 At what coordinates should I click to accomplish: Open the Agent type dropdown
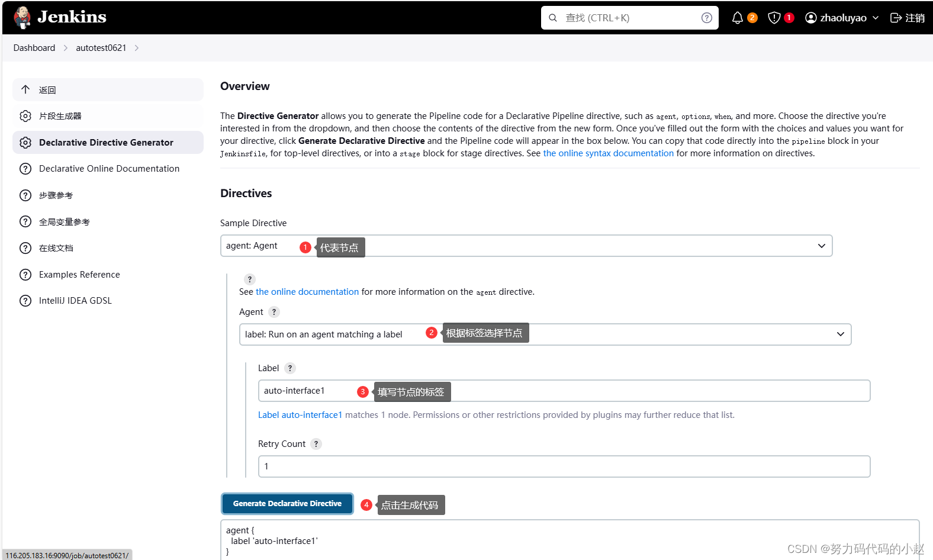(x=545, y=334)
